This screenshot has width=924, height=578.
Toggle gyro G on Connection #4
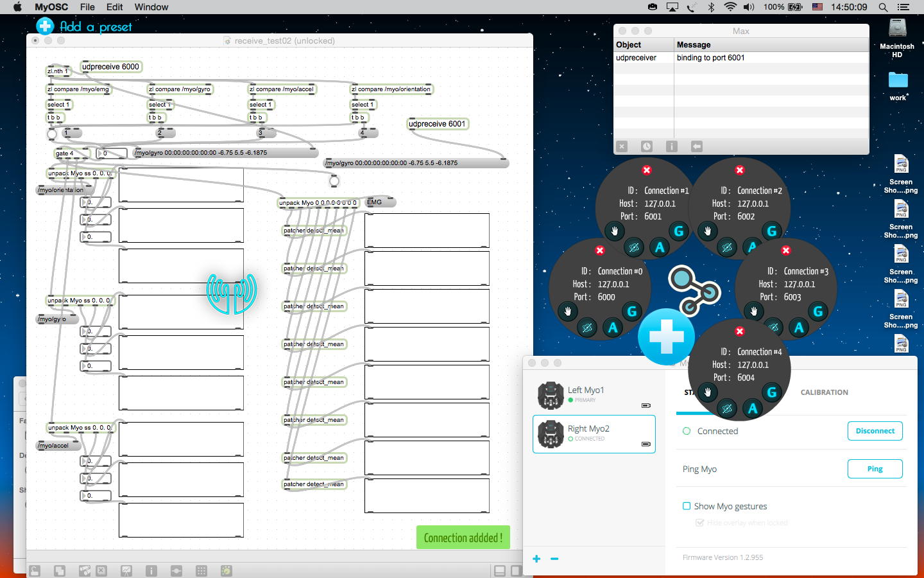771,392
